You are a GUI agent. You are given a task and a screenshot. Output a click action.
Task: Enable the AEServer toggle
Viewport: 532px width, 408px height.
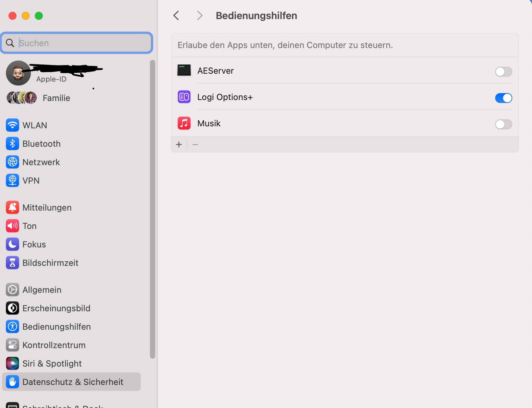pyautogui.click(x=503, y=72)
